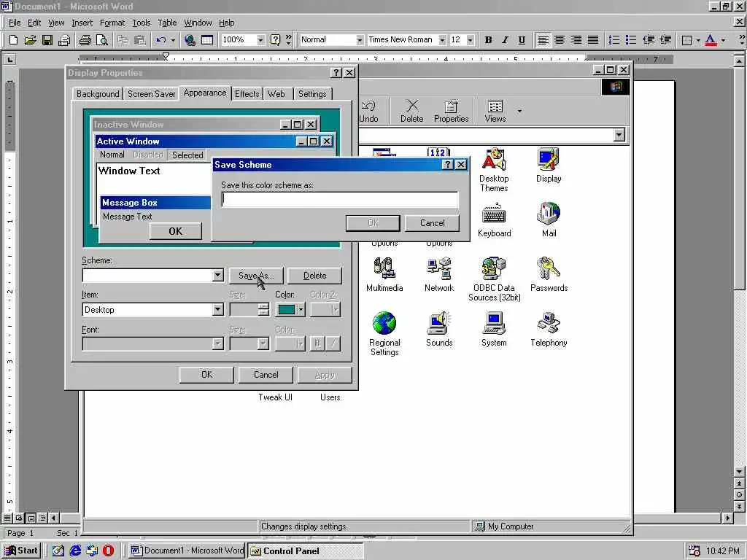
Task: Expand the Item dropdown showing Desktop
Action: coord(217,309)
